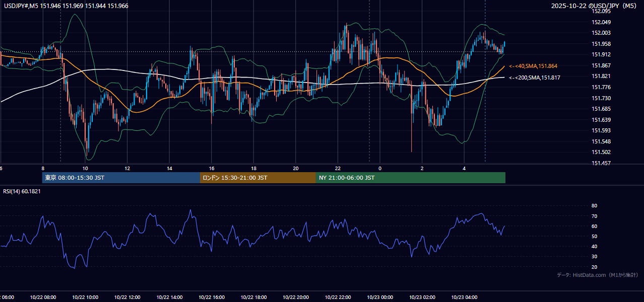Click hour label 10 under price chart
The height and width of the screenshot is (302, 644).
(x=85, y=168)
